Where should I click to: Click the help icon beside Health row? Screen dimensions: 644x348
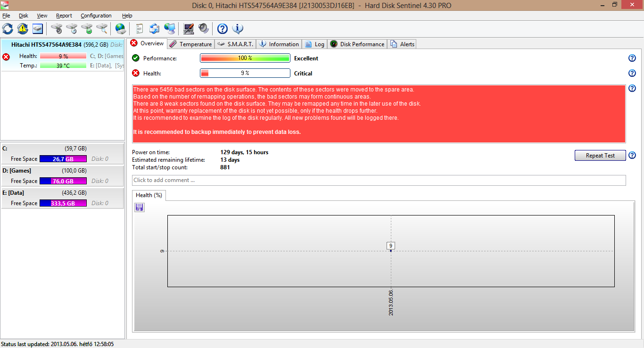tap(632, 73)
